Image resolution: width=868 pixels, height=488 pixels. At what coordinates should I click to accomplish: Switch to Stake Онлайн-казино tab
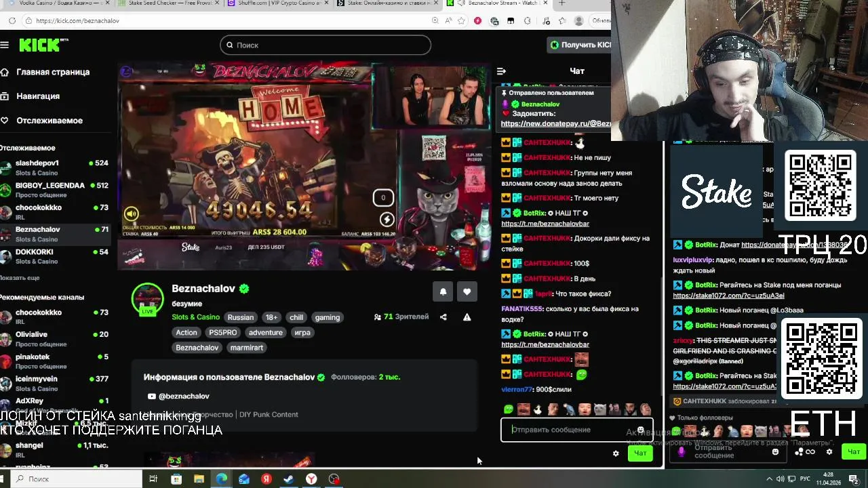[388, 3]
